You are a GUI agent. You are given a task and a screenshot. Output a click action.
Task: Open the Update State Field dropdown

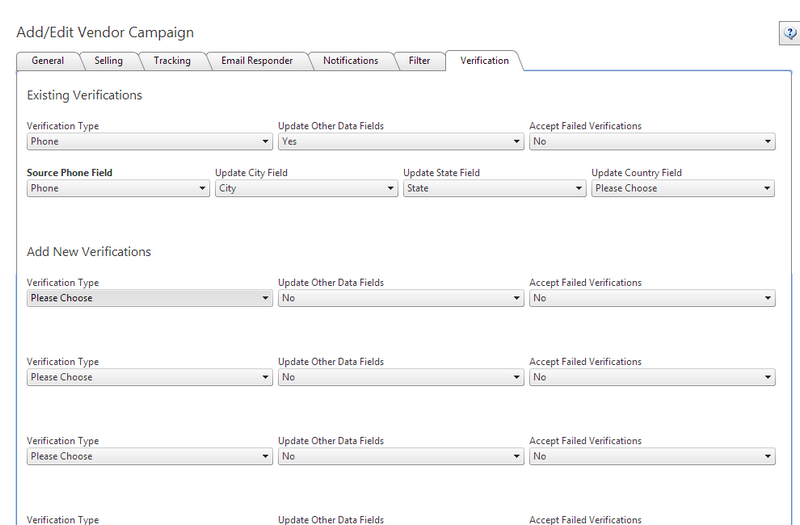point(494,188)
